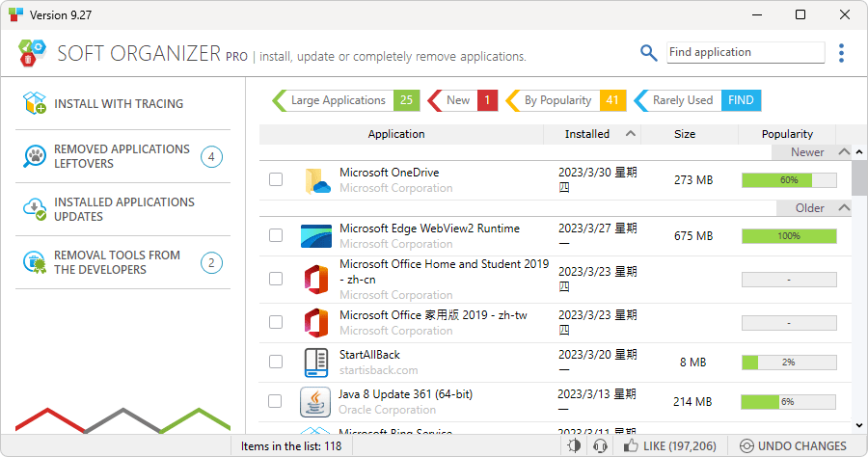
Task: Click the New count badge 1
Action: coord(487,100)
